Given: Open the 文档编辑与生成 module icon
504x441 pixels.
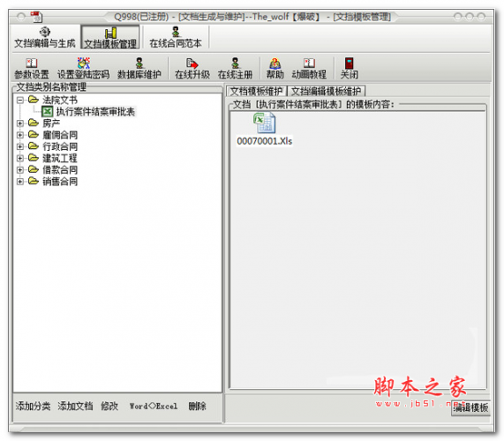Looking at the screenshot, I should click(x=45, y=32).
